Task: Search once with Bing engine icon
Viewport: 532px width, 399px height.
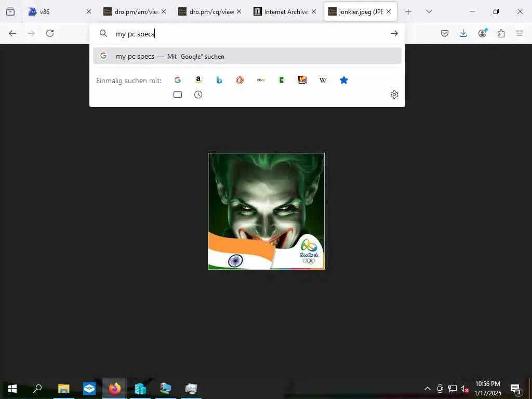Action: (x=219, y=80)
